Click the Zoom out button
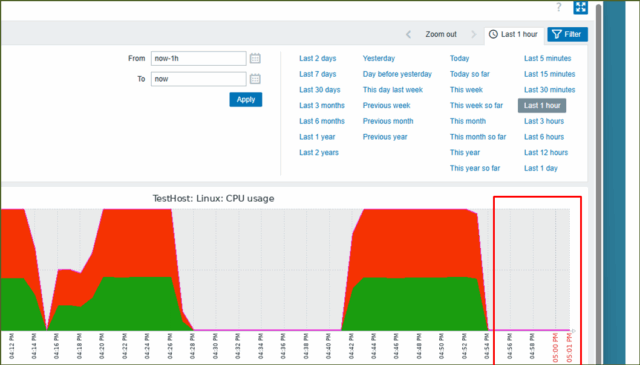Viewport: 640px width, 365px height. pyautogui.click(x=441, y=34)
